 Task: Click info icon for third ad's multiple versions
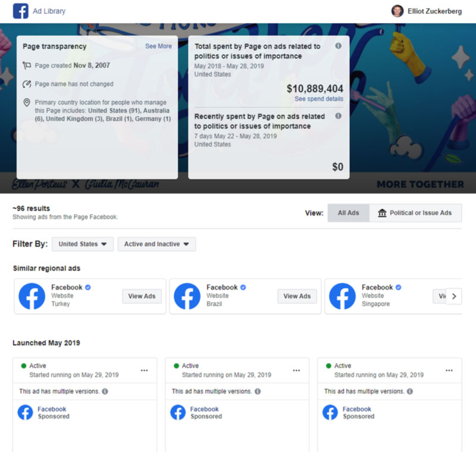pos(410,392)
